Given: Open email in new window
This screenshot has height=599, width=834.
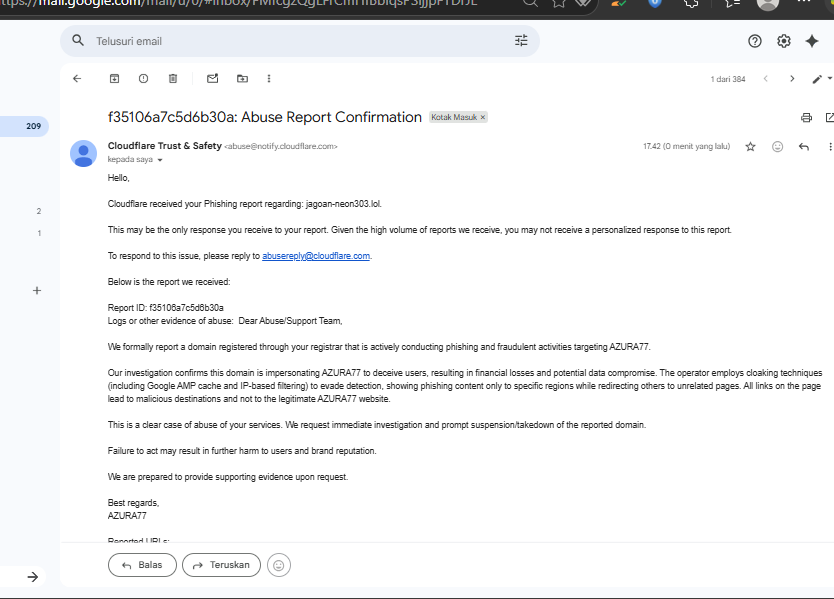Looking at the screenshot, I should tap(830, 118).
